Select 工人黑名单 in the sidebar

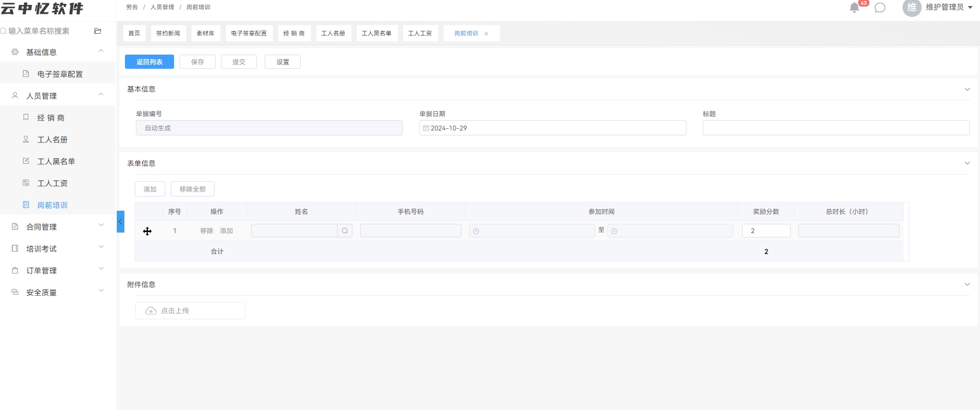[57, 161]
